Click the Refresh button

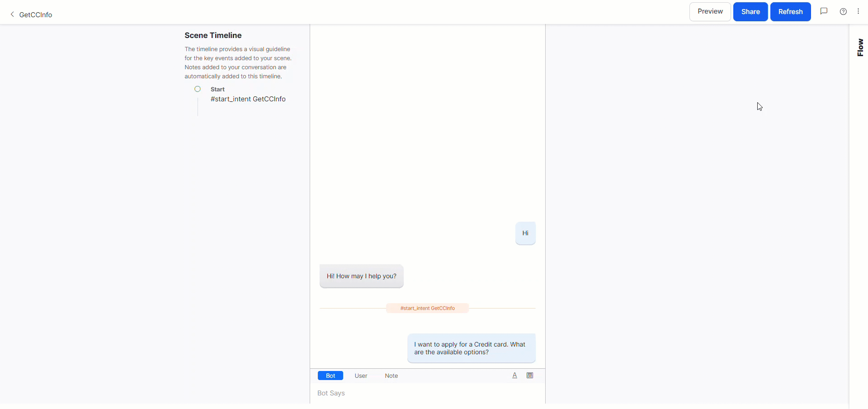[x=790, y=12]
